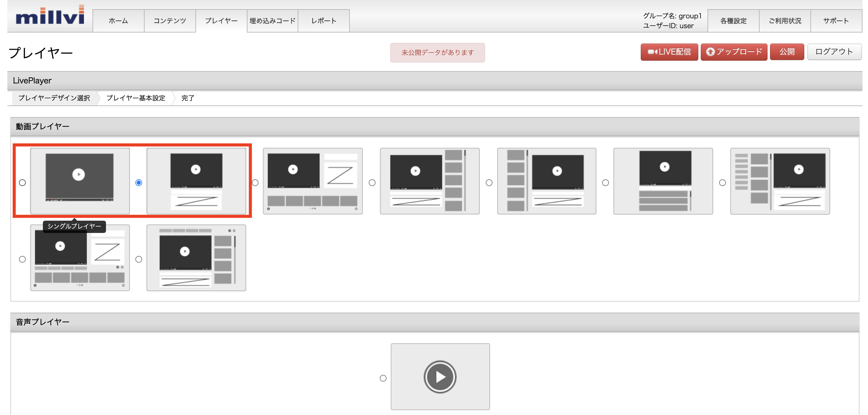Screen dimensions: 868x415
Task: Select radio for tabbed player with thumbnail strip
Action: 22,259
